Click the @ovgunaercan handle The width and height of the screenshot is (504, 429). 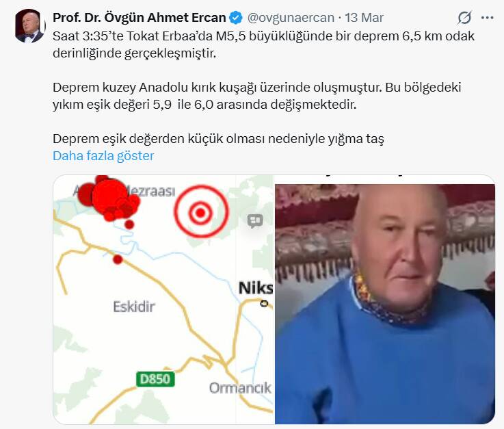(291, 18)
